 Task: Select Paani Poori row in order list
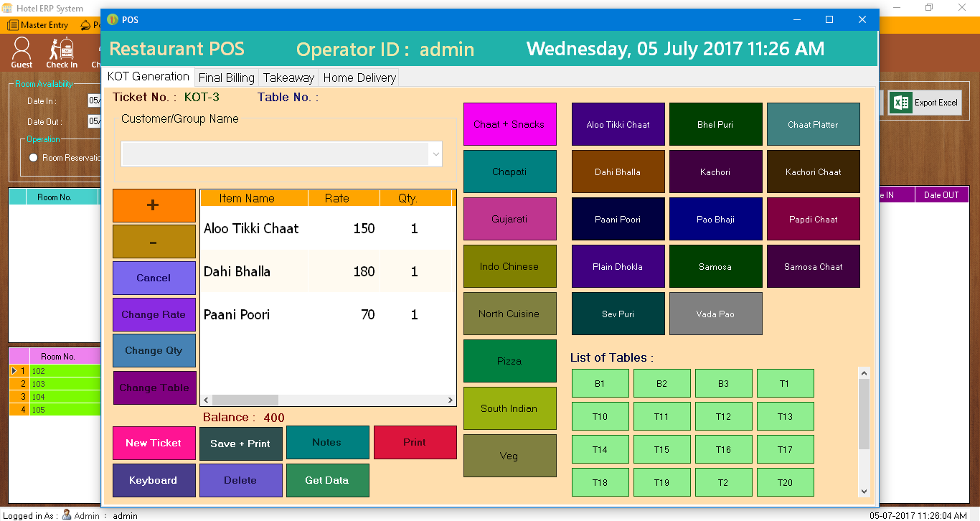[x=328, y=314]
